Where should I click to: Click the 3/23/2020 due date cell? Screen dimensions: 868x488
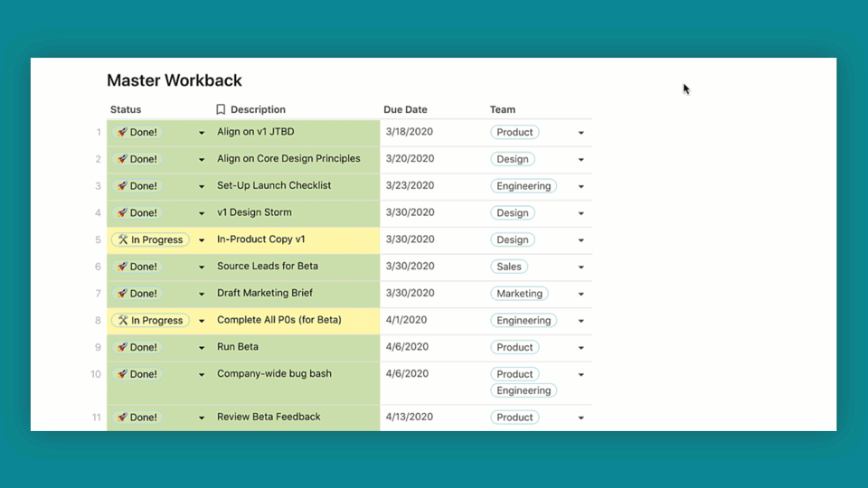click(x=432, y=186)
